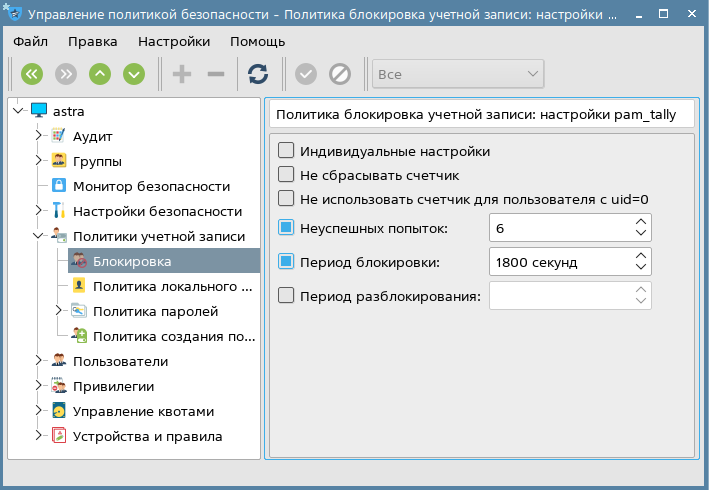
Task: Click the Аудит tree icon
Action: (58, 135)
